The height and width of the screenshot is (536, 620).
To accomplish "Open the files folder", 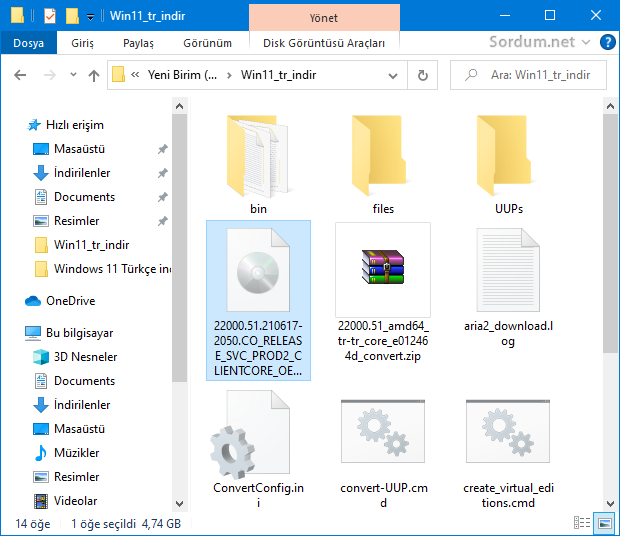I will [383, 164].
